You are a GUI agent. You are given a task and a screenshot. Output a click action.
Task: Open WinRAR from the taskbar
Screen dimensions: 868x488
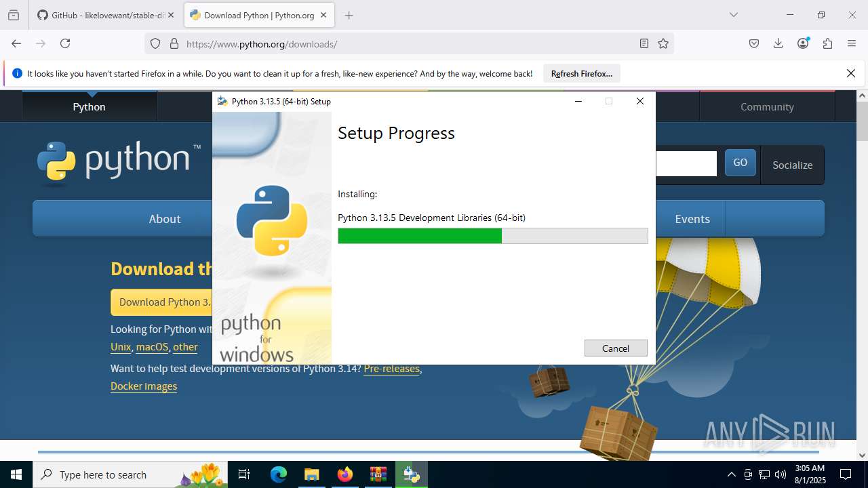378,474
